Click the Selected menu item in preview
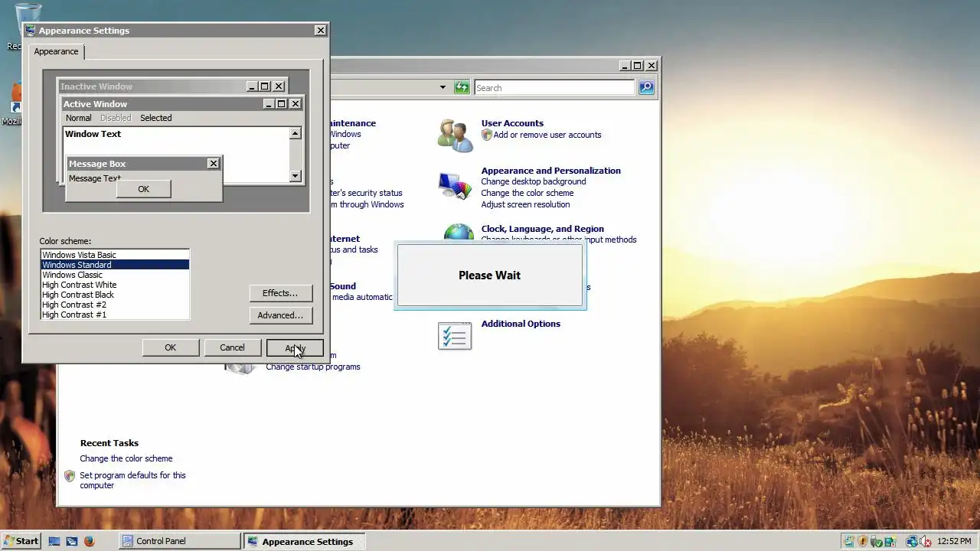 pos(155,118)
